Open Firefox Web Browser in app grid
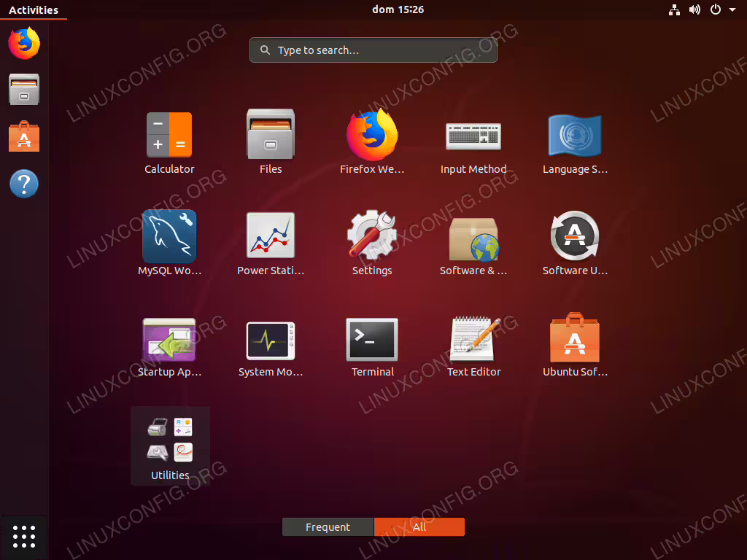Image resolution: width=747 pixels, height=560 pixels. (x=372, y=134)
